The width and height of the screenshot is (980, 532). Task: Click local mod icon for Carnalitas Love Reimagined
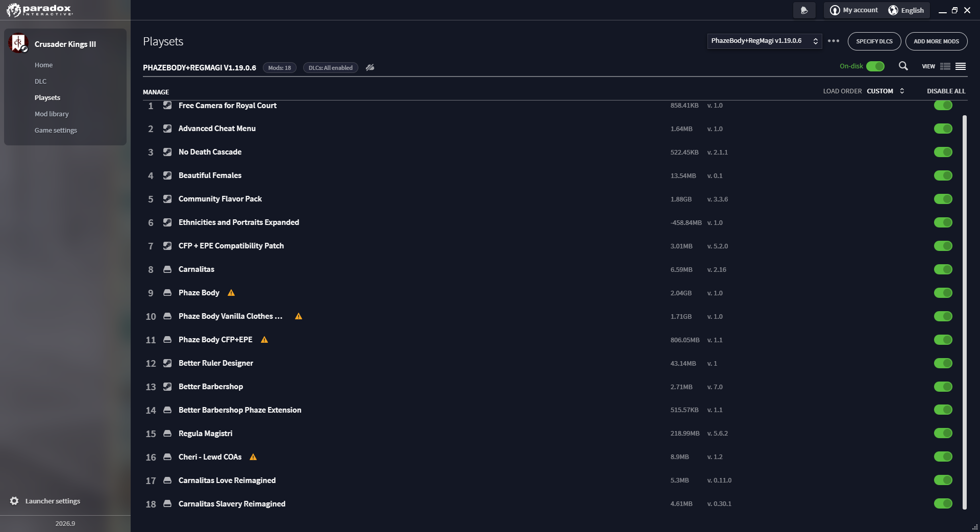coord(167,480)
